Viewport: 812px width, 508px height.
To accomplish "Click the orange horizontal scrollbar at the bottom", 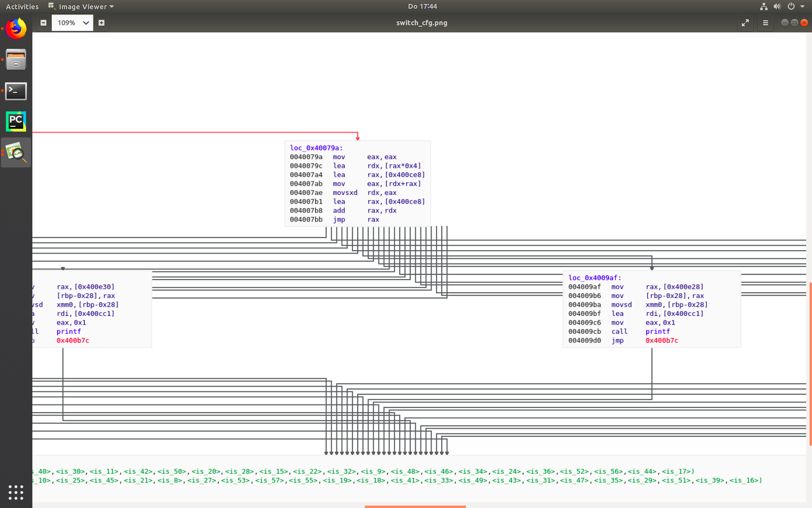I will click(x=415, y=507).
